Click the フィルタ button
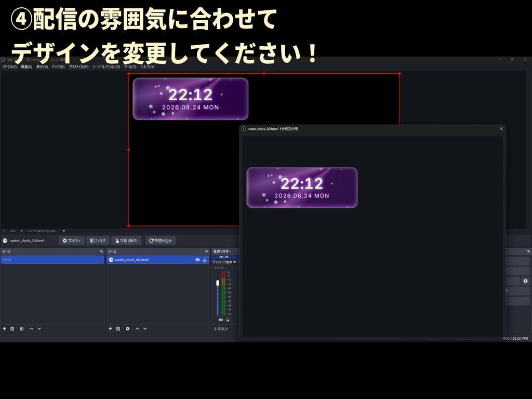The height and width of the screenshot is (399, 532). [x=98, y=241]
